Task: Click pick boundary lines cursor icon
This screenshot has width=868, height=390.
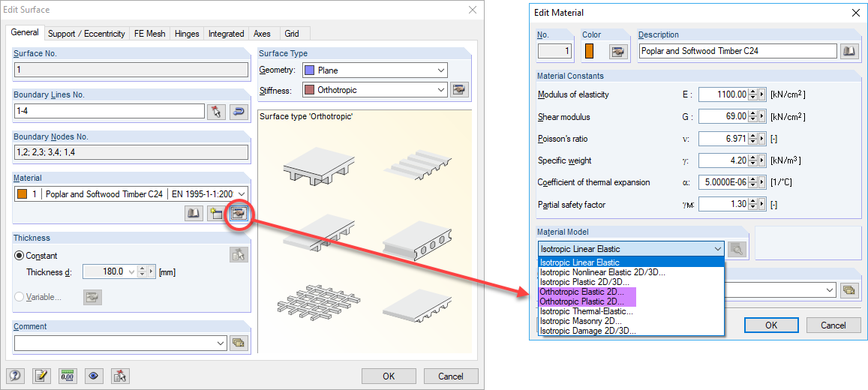Action: click(217, 112)
